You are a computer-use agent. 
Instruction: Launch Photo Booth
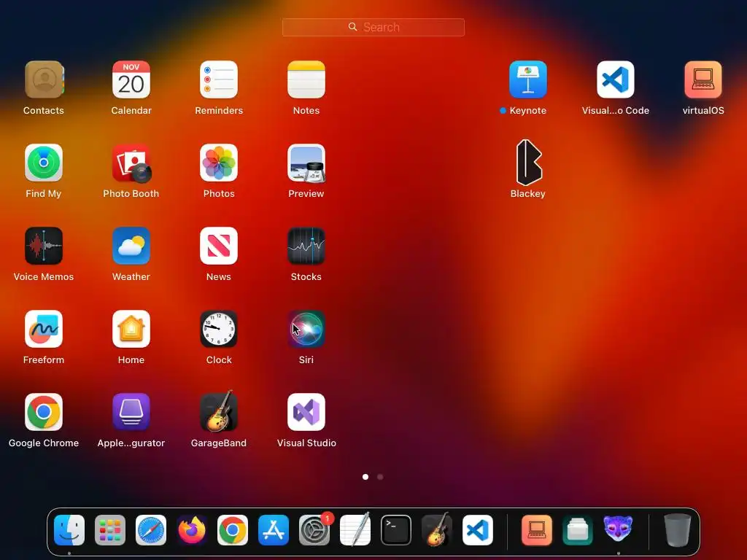click(131, 163)
